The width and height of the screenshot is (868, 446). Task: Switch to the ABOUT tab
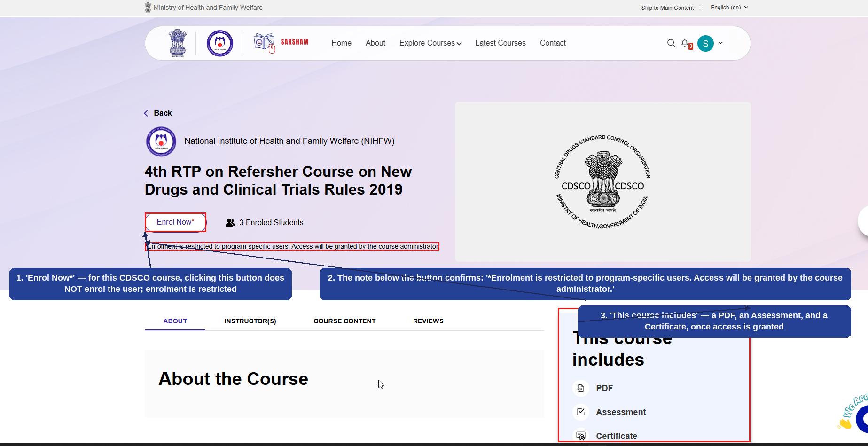(x=175, y=321)
